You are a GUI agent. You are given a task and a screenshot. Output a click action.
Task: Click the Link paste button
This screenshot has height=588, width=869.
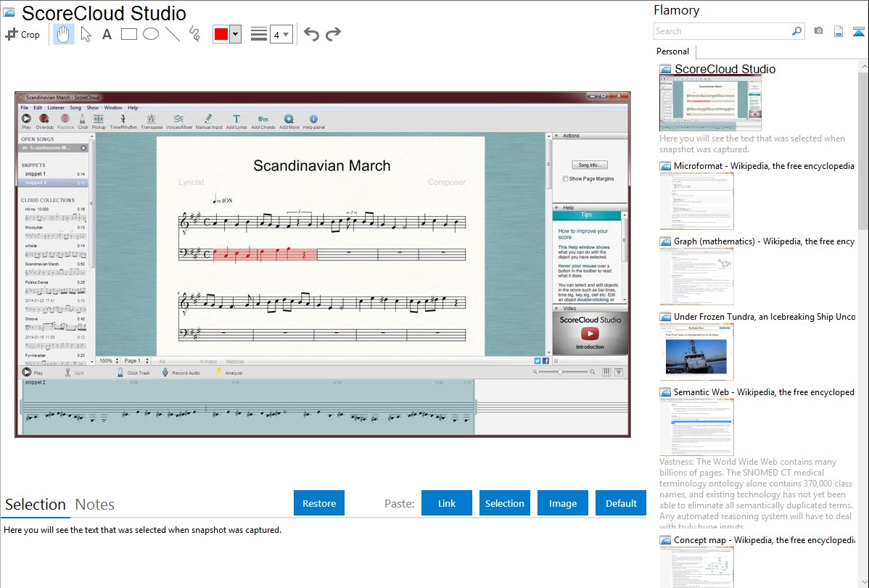click(x=447, y=503)
